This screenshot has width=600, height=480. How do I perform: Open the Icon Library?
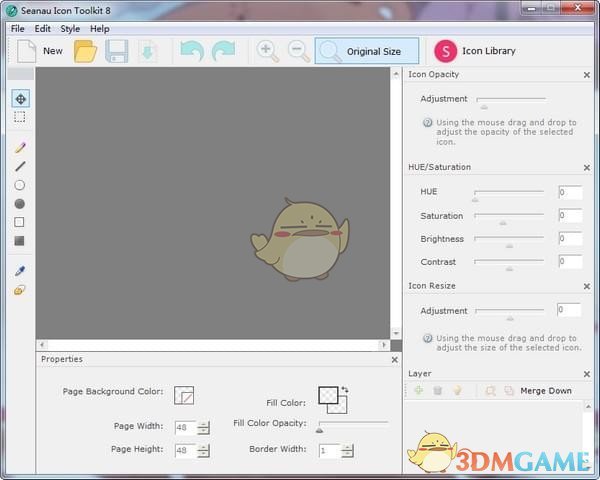click(475, 51)
